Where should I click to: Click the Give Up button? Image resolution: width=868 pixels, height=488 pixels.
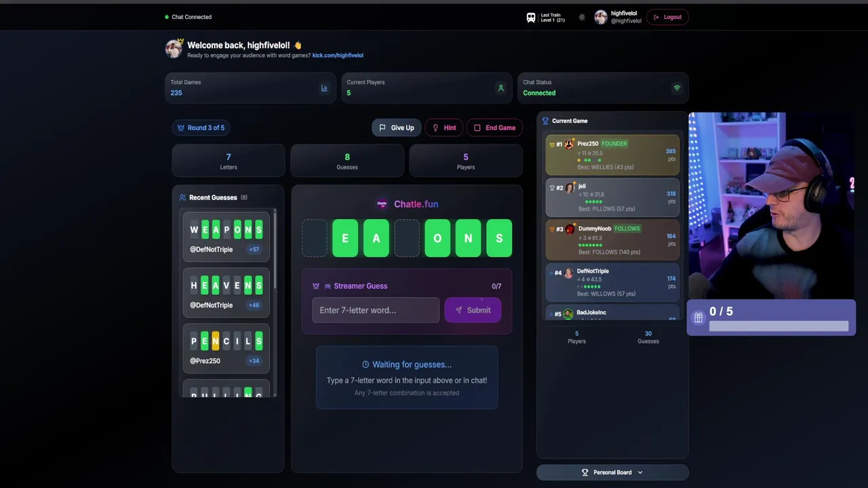pyautogui.click(x=396, y=127)
